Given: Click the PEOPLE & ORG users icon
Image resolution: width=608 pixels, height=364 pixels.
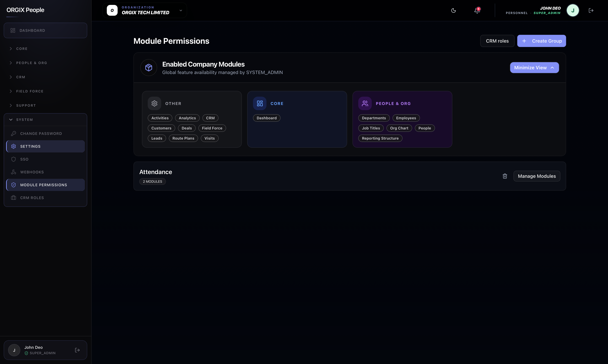Looking at the screenshot, I should 365,104.
